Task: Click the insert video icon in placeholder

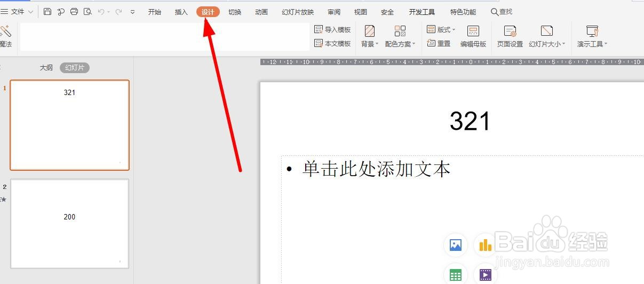Action: click(x=485, y=274)
